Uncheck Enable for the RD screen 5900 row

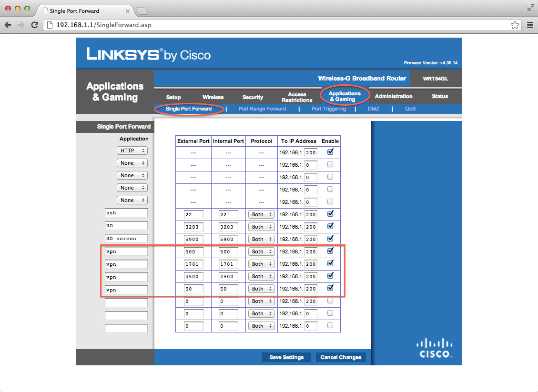click(x=330, y=239)
